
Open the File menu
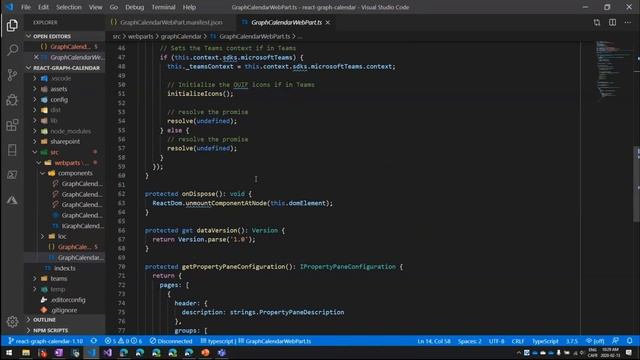coord(26,7)
